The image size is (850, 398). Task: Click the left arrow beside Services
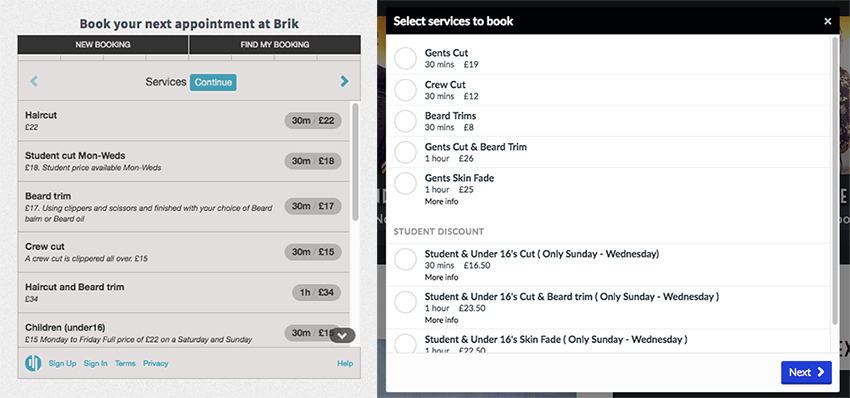click(x=34, y=82)
